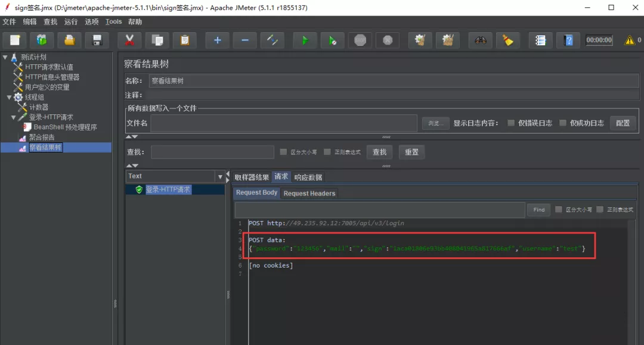The height and width of the screenshot is (345, 644).
Task: Open the 运行 menu
Action: (70, 21)
